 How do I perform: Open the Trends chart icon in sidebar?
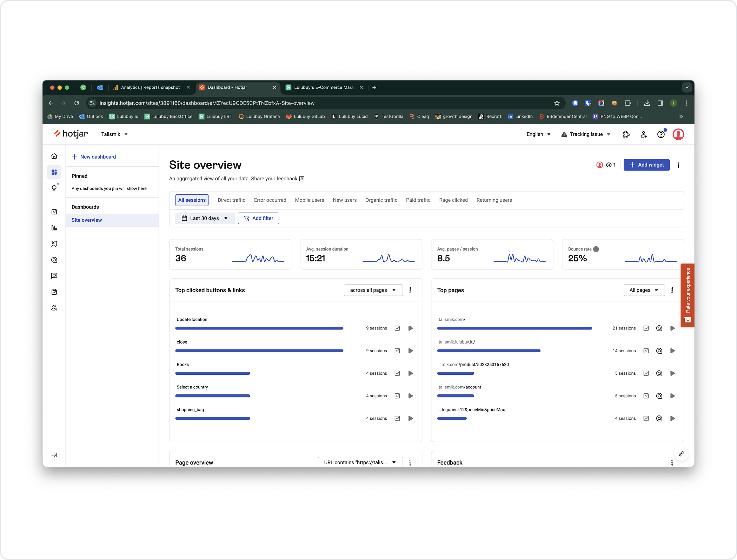tap(54, 212)
